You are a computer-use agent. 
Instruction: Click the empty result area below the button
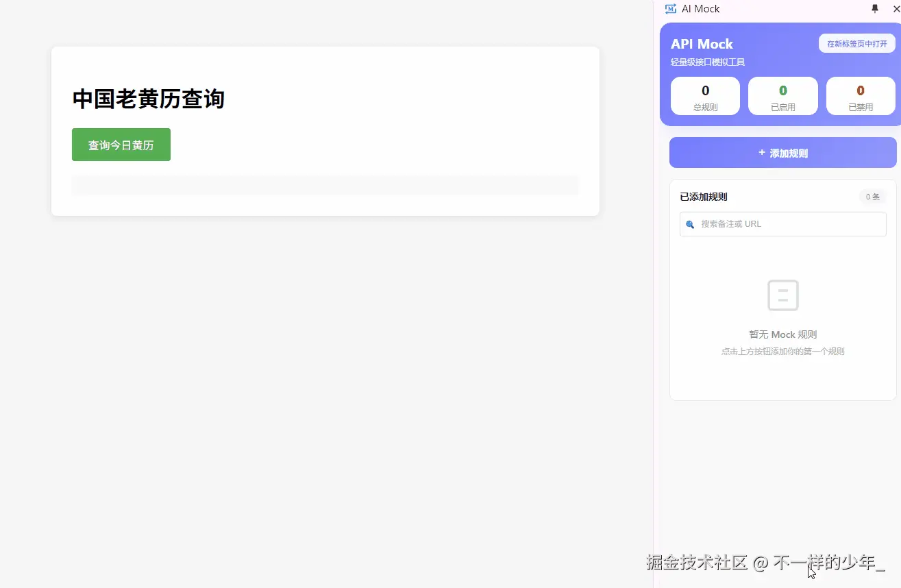point(325,185)
